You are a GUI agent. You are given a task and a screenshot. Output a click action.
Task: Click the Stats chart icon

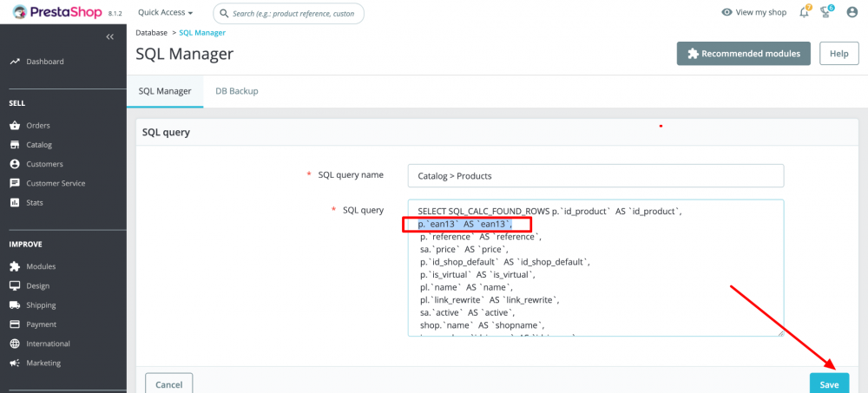pos(15,203)
